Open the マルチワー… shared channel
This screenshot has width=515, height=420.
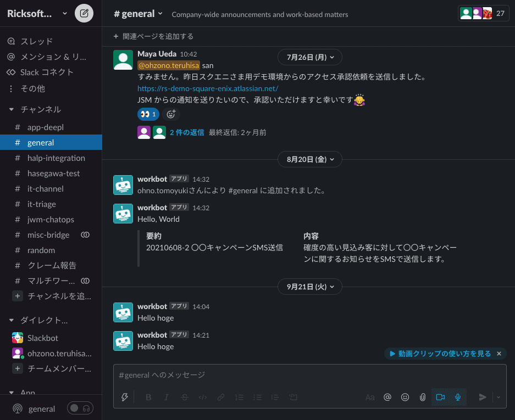51,281
